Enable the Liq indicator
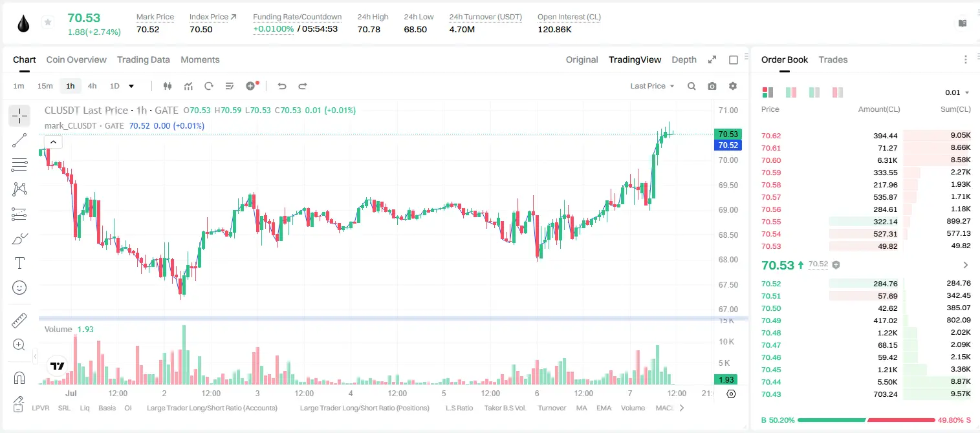The width and height of the screenshot is (980, 433). [x=85, y=408]
